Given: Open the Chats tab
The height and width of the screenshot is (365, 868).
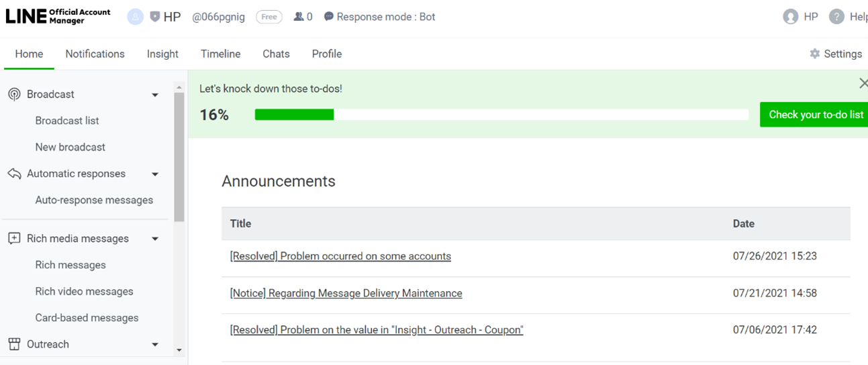Looking at the screenshot, I should 276,54.
